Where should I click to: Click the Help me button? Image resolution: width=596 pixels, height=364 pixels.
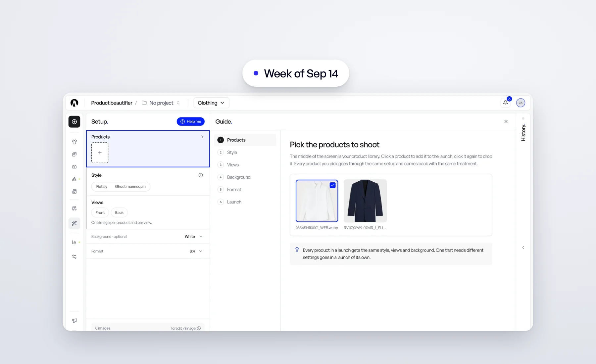point(191,121)
